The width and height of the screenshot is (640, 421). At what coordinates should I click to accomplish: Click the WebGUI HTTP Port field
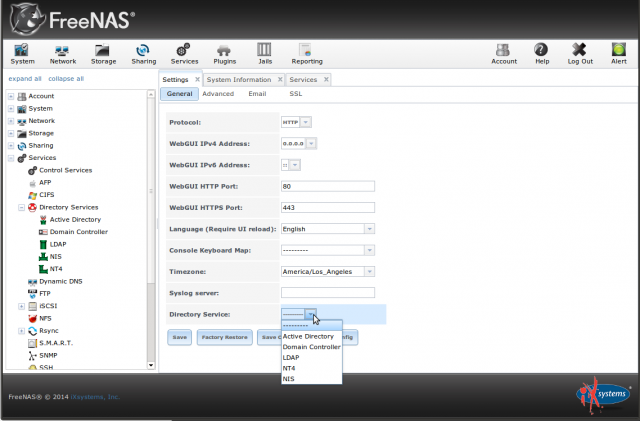click(328, 186)
